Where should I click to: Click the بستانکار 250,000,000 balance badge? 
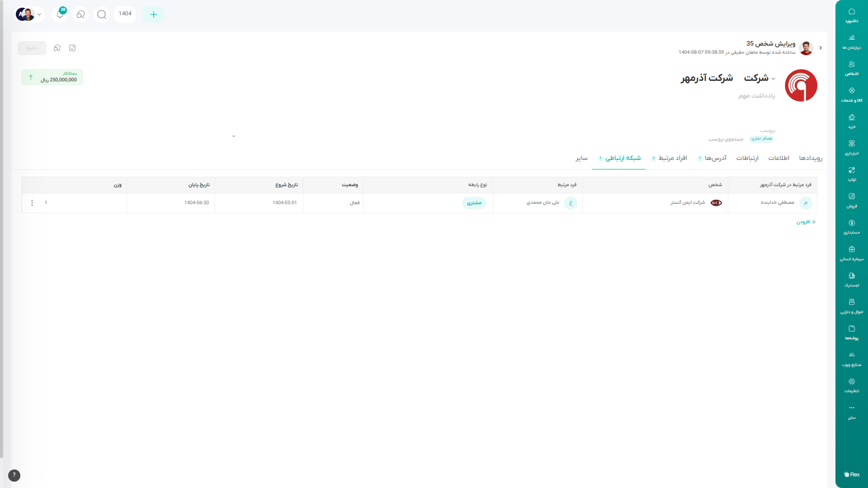52,77
